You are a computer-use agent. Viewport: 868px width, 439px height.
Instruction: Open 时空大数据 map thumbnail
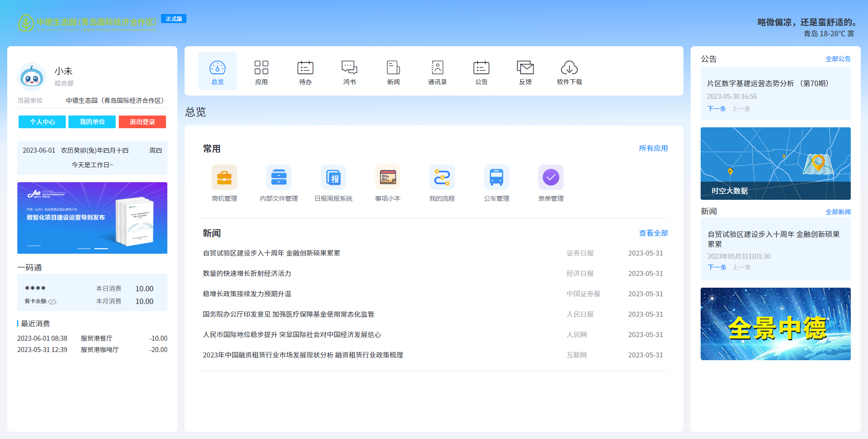coord(775,164)
